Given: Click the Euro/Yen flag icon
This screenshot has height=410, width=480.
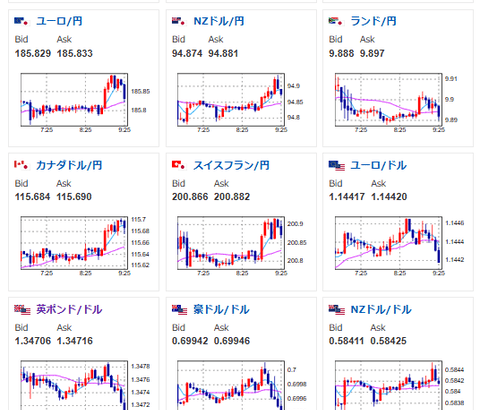Looking at the screenshot, I should pos(21,21).
